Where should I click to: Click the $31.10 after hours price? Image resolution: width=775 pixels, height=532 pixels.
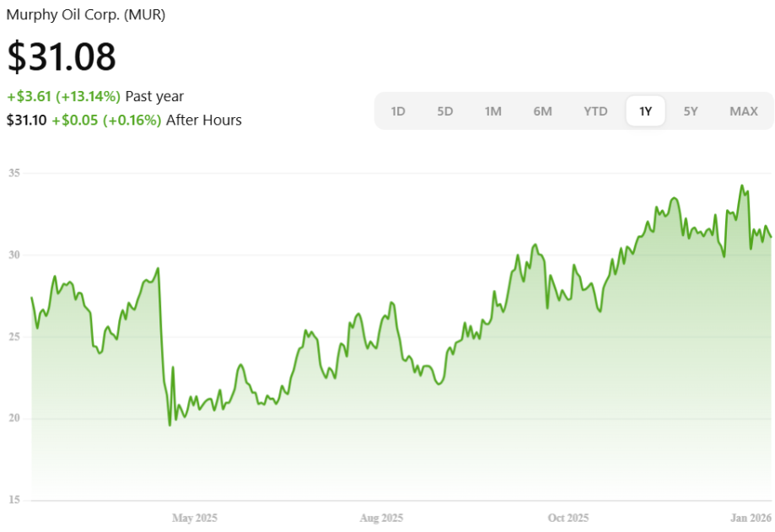point(26,121)
